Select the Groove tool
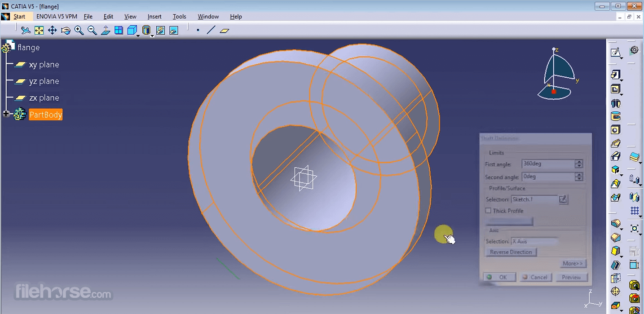 (x=615, y=117)
